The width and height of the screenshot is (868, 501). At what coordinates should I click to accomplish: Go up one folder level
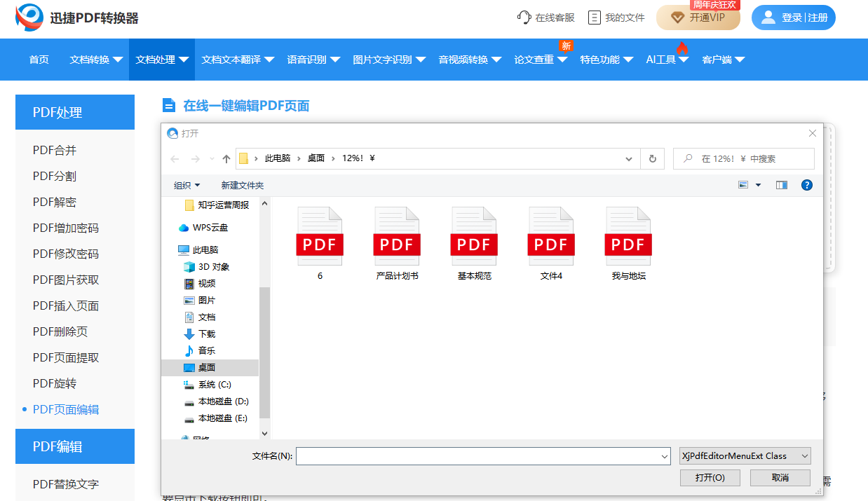(x=226, y=159)
